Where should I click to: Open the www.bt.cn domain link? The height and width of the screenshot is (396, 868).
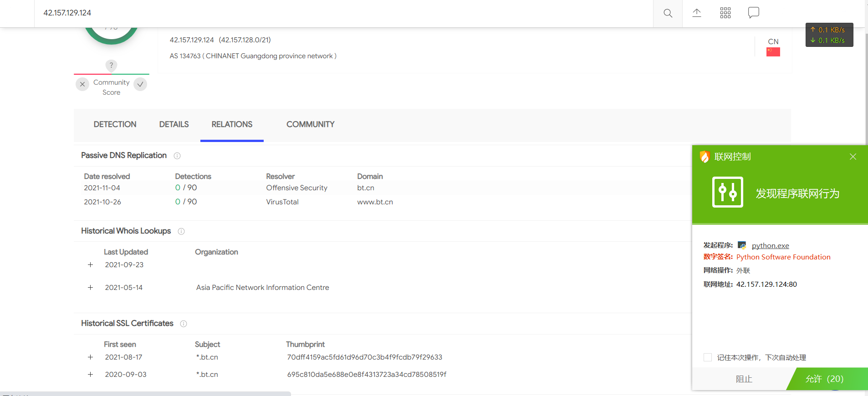coord(375,202)
